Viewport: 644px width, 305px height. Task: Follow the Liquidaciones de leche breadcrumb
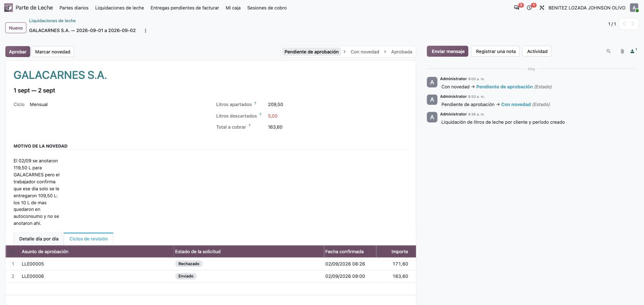click(x=53, y=21)
